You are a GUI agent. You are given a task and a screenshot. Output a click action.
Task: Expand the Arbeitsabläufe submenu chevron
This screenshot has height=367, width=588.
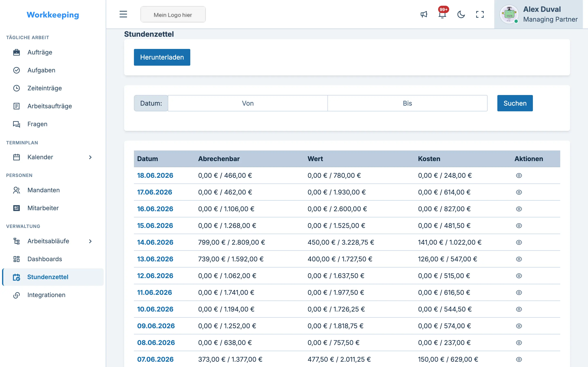point(90,241)
